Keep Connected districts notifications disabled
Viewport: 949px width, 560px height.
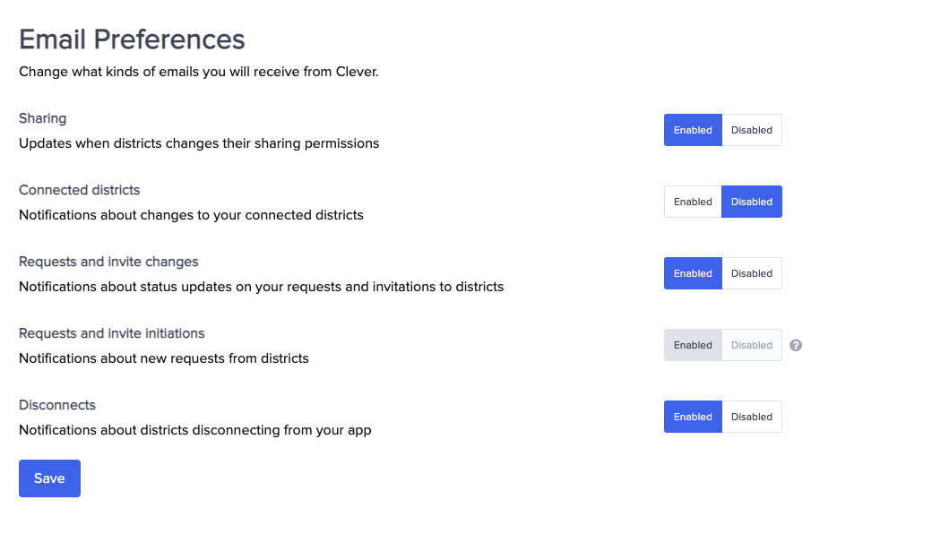tap(751, 202)
